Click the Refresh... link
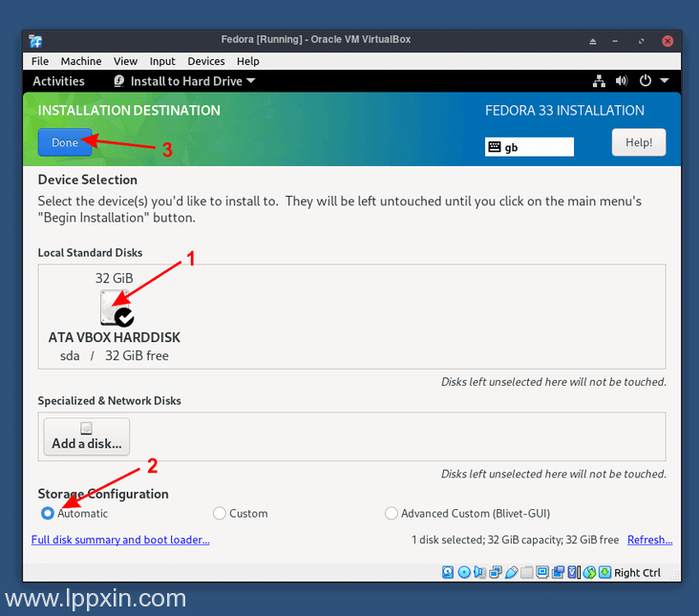Screen dimensions: 699x616 [650, 540]
